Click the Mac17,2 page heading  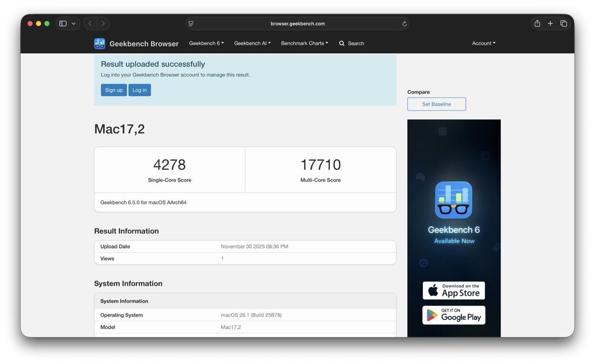119,129
